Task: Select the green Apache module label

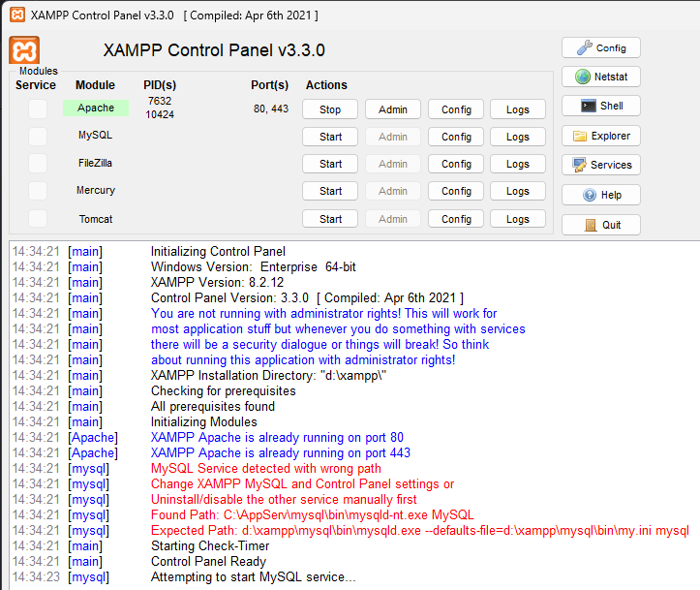Action: click(x=96, y=108)
